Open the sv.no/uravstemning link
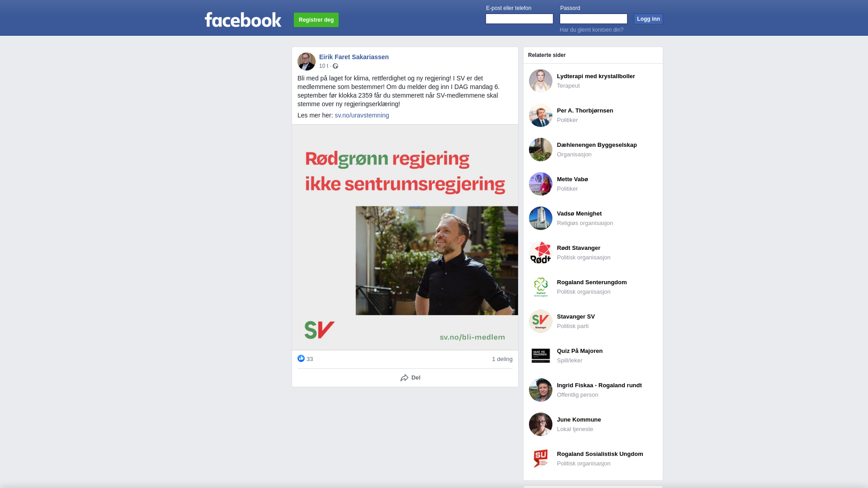868x488 pixels. [x=362, y=115]
